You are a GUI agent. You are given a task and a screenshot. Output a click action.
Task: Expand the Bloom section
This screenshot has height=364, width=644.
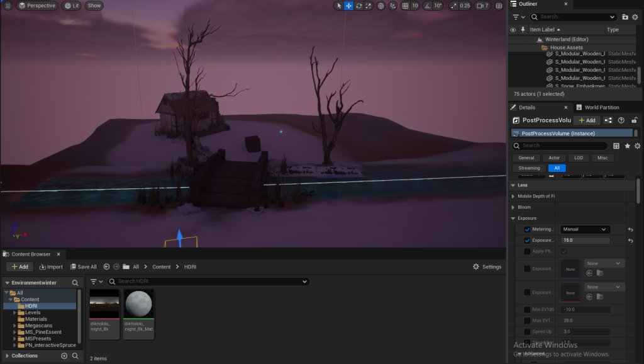(x=513, y=207)
